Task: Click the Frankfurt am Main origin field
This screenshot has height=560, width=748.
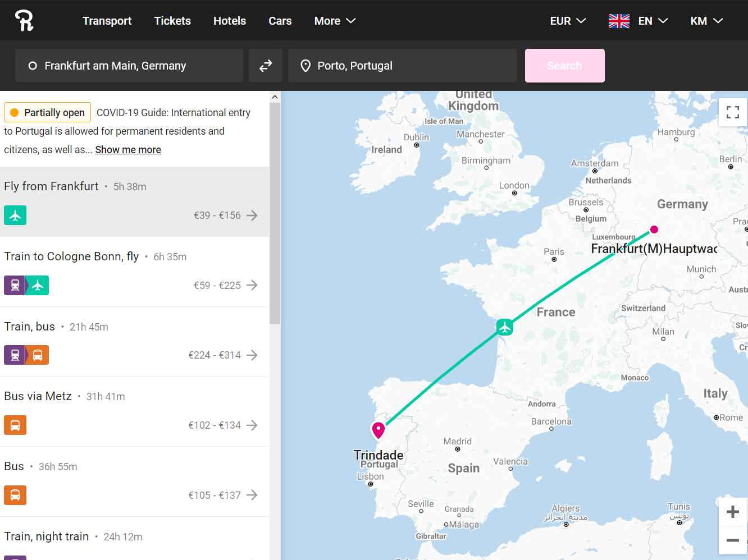Action: point(129,65)
